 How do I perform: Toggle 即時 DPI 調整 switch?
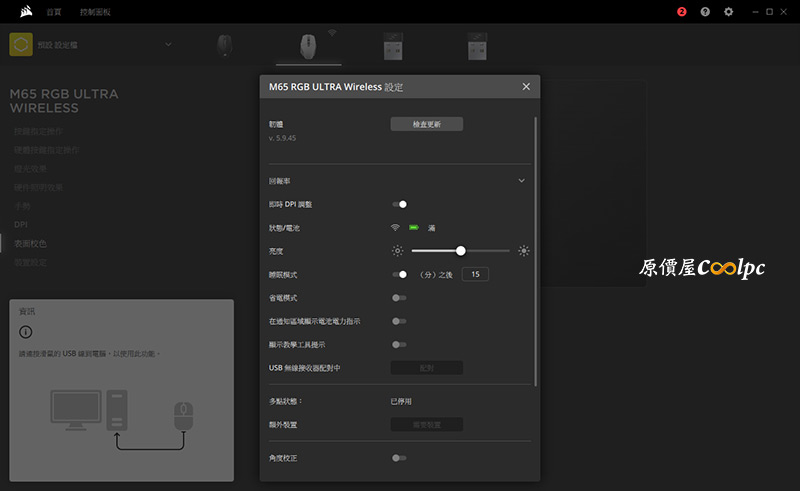pyautogui.click(x=399, y=204)
